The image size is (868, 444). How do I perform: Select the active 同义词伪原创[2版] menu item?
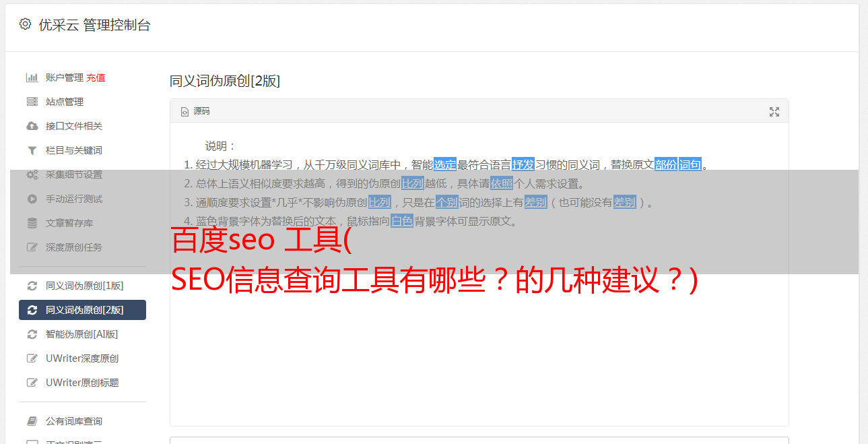coord(82,310)
